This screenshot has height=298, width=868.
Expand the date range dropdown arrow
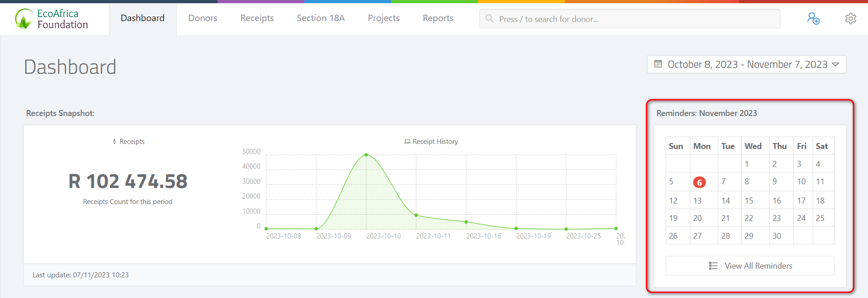tap(835, 65)
